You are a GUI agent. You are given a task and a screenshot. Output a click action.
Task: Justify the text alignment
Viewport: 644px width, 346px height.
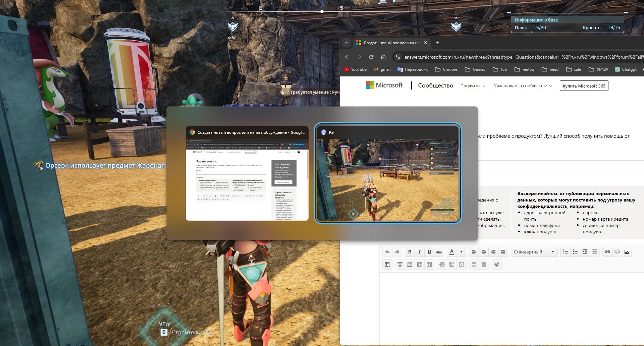(503, 252)
